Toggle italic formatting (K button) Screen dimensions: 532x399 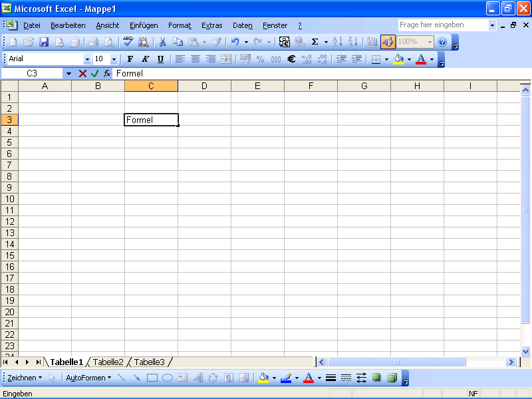tap(145, 59)
